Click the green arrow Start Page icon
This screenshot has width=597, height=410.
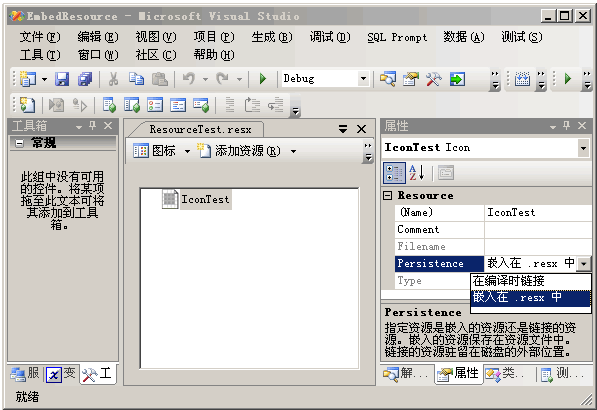457,79
